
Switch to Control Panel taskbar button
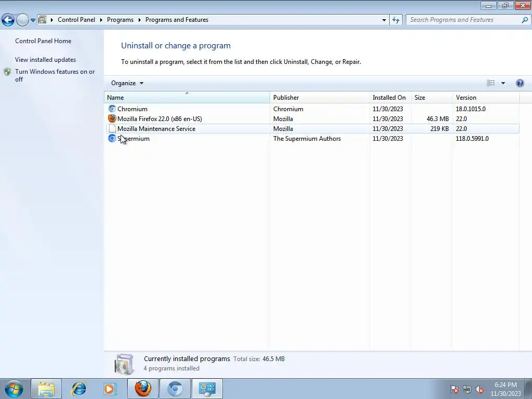tap(207, 389)
